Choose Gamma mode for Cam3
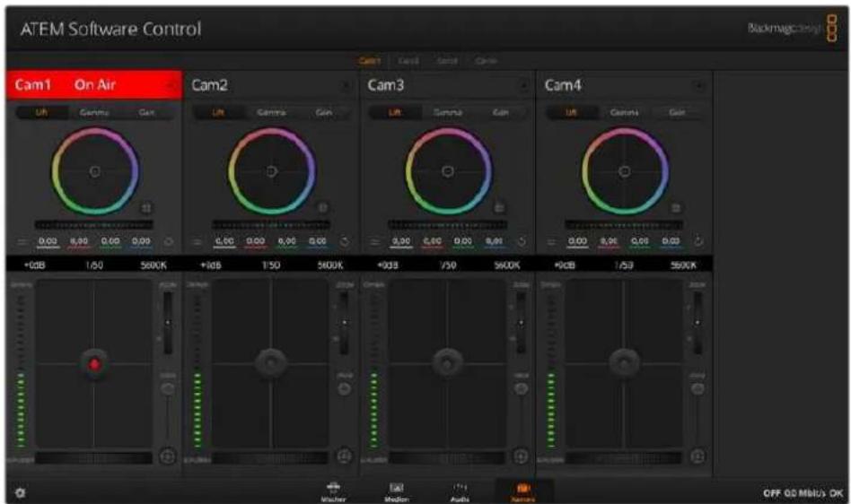Screen dimensions: 851x504 [448, 112]
